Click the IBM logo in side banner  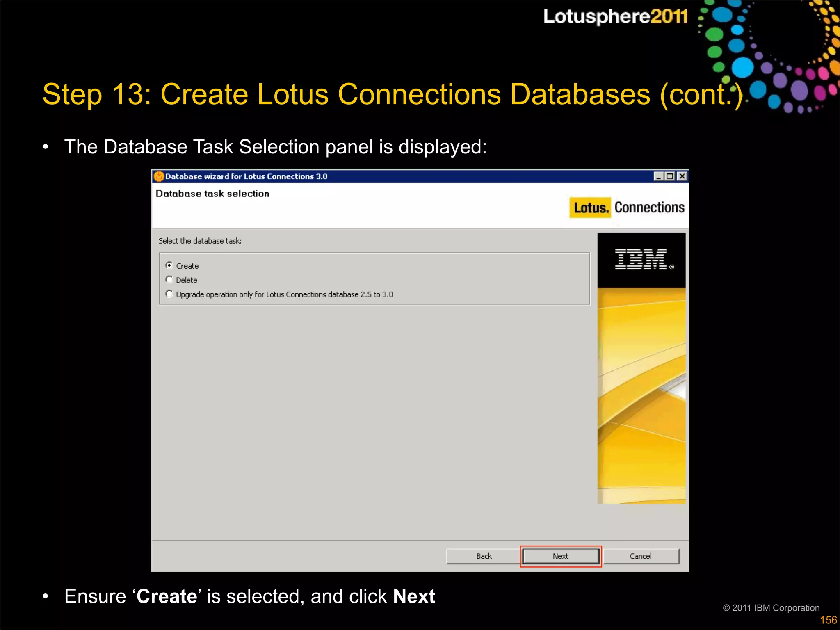click(644, 259)
